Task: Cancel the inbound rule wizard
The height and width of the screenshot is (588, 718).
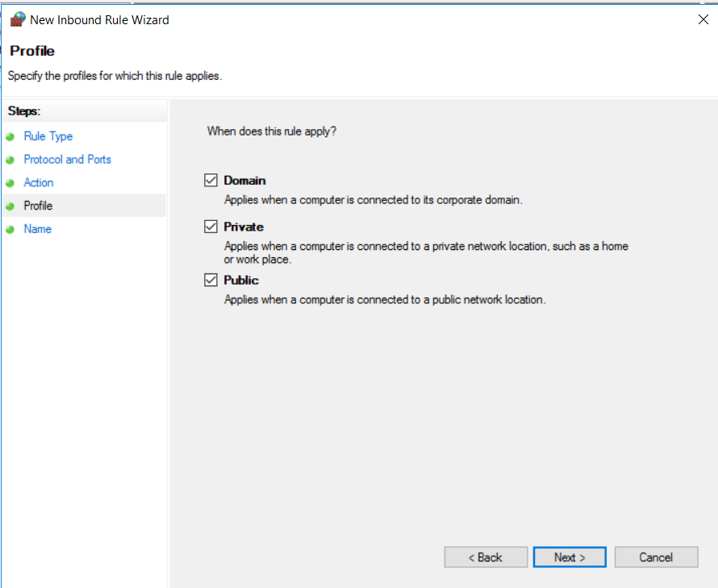Action: tap(656, 557)
